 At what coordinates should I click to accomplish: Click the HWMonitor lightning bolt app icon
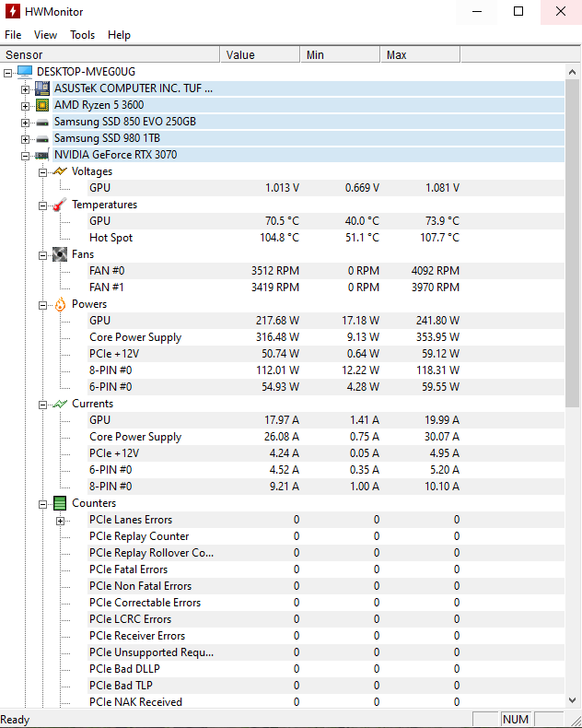(x=12, y=12)
